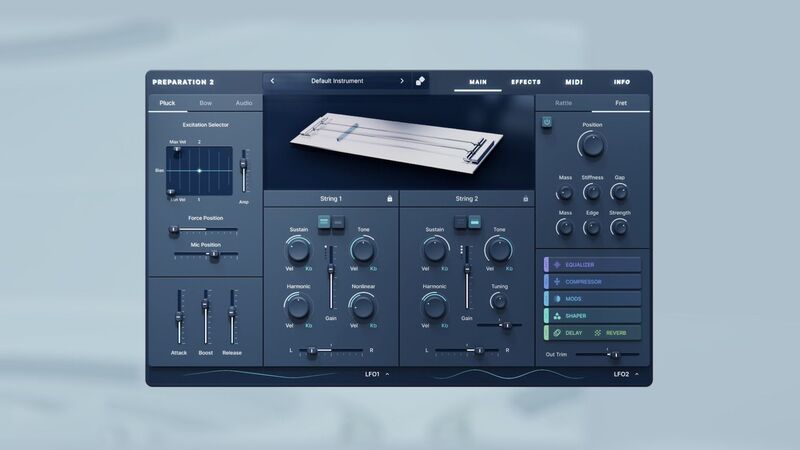Open the COMPRESSOR effect slot
The width and height of the screenshot is (800, 450).
coord(592,282)
